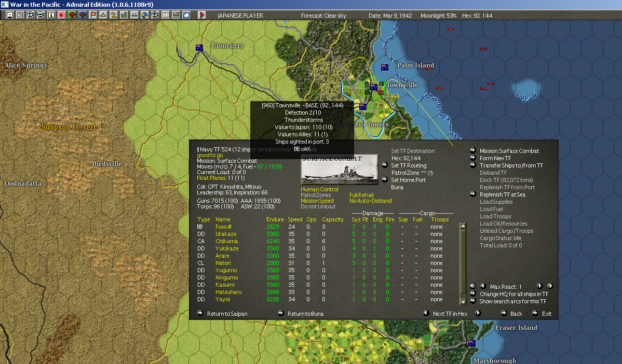The height and width of the screenshot is (364, 622).
Task: Click the Charters Towers flag icon
Action: (x=362, y=106)
